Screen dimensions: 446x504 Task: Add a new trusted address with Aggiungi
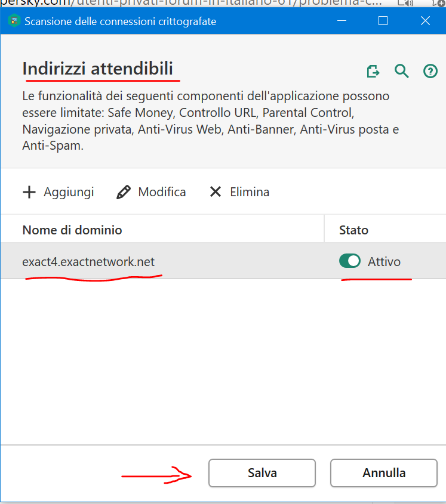[x=59, y=192]
